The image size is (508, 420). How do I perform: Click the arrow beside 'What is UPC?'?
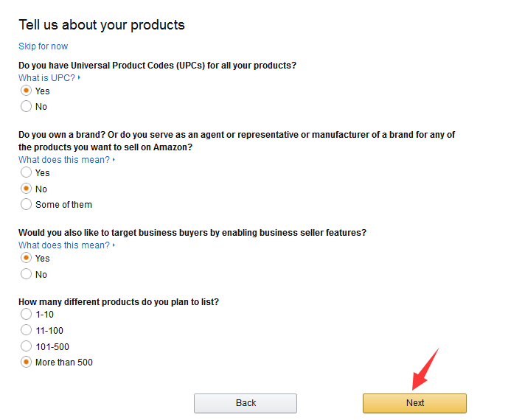coord(79,78)
